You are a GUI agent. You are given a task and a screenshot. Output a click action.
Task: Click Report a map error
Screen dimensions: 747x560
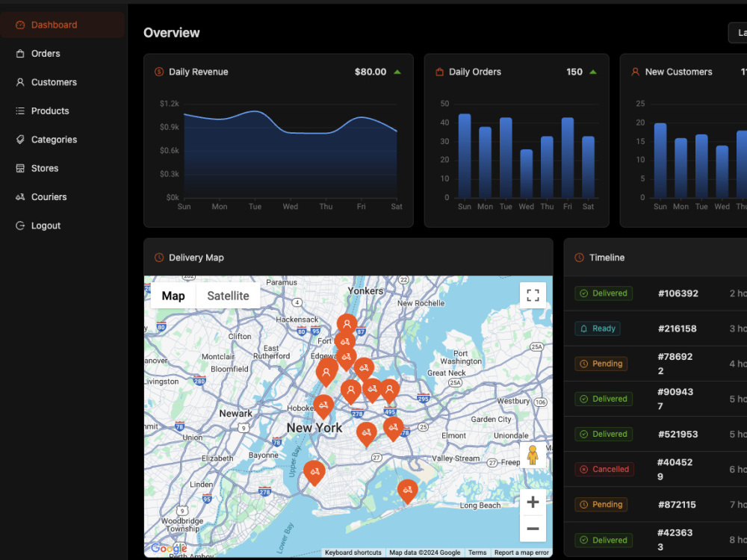[x=521, y=553]
